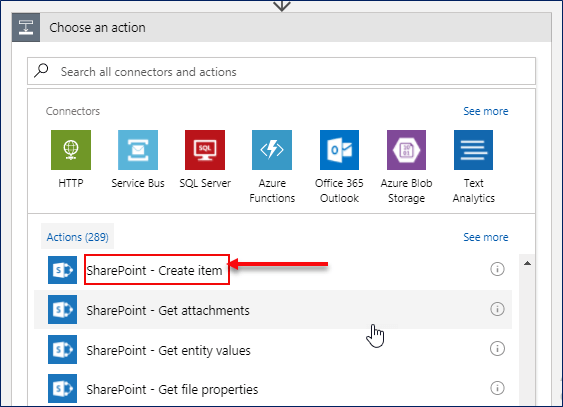Image resolution: width=563 pixels, height=407 pixels.
Task: Select SharePoint - Get entity values action
Action: click(x=273, y=350)
